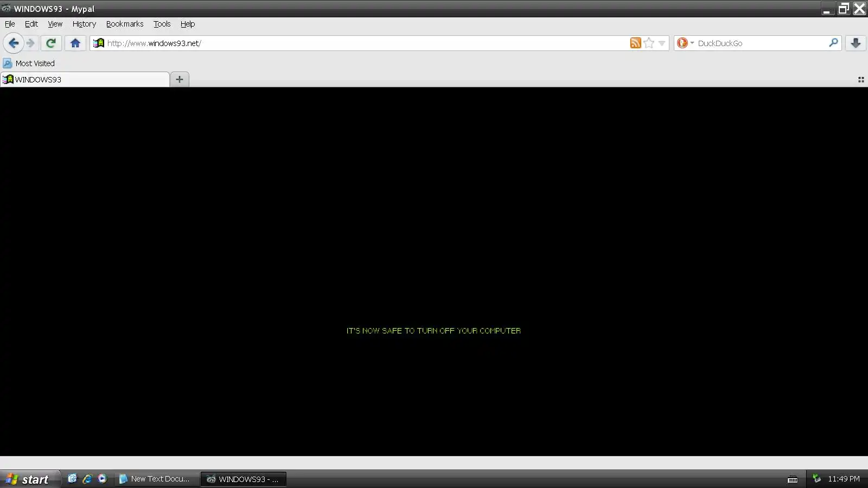Go back to the previous page
The image size is (868, 488).
pos(14,43)
